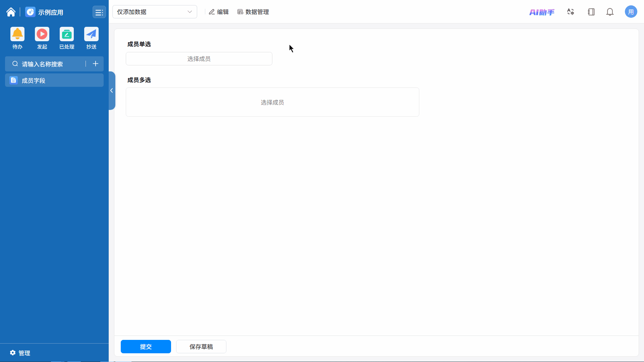The width and height of the screenshot is (644, 362).
Task: Click the 提交 submit button
Action: click(x=146, y=347)
